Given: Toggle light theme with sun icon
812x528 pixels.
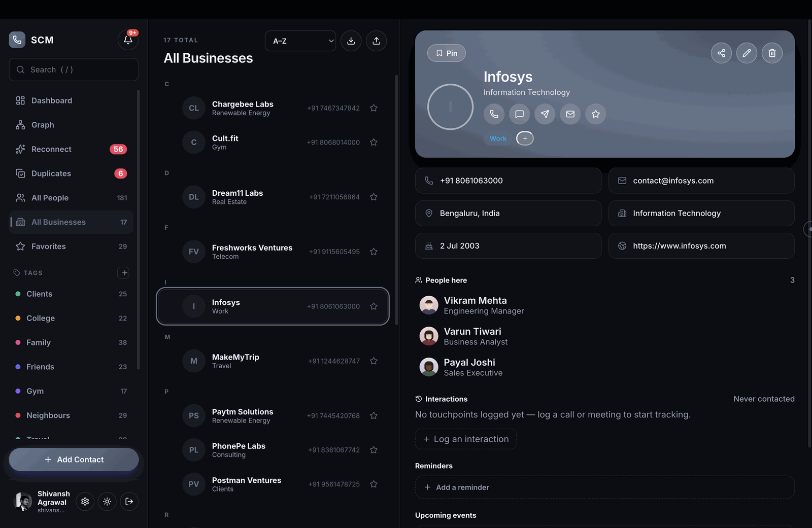Looking at the screenshot, I should pos(107,502).
